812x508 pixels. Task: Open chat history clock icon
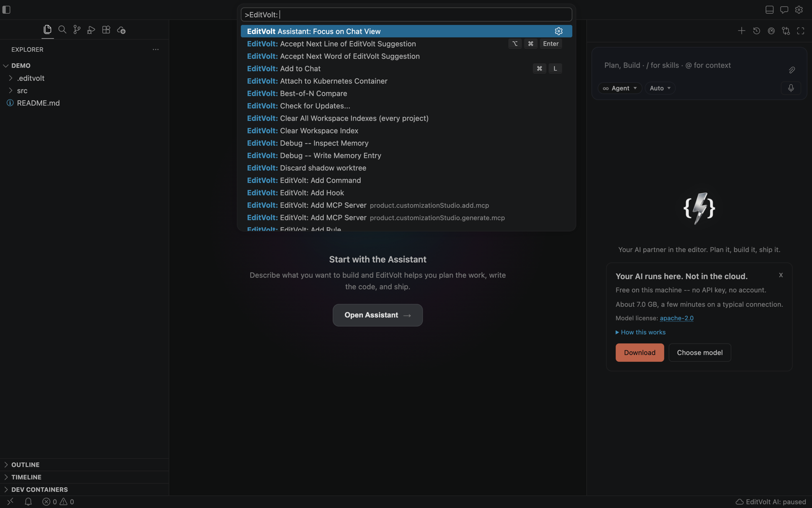tap(757, 31)
